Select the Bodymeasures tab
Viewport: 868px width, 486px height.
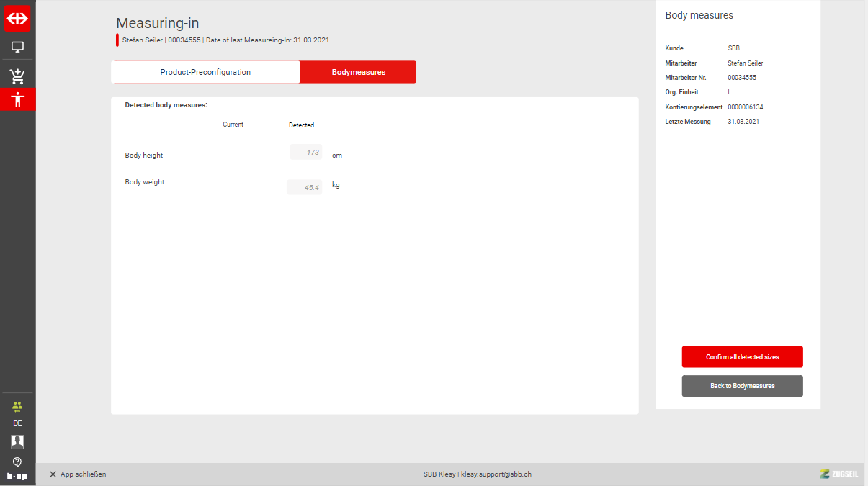point(358,72)
